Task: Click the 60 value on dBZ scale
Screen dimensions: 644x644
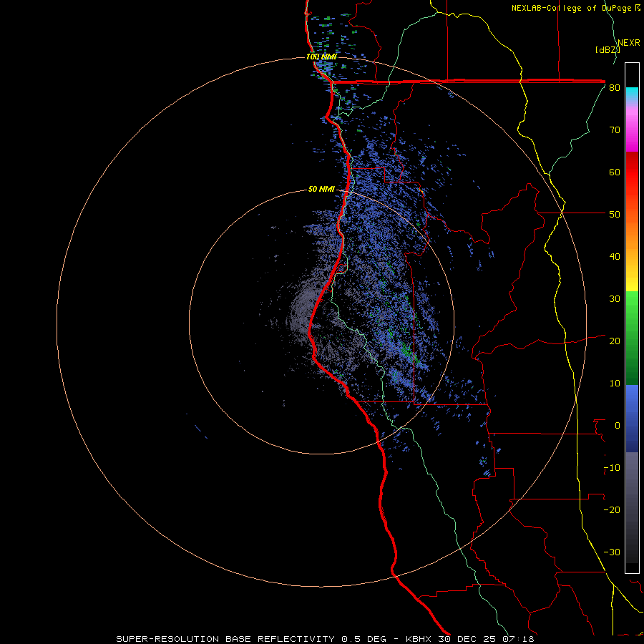Action: pyautogui.click(x=615, y=172)
